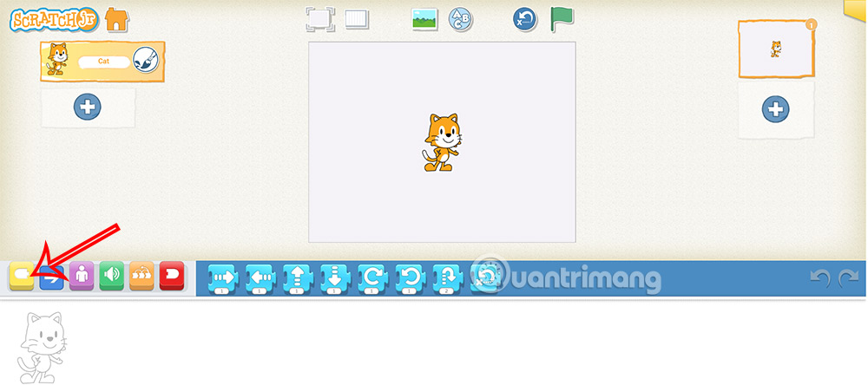Select page 1 thumbnail

(776, 49)
